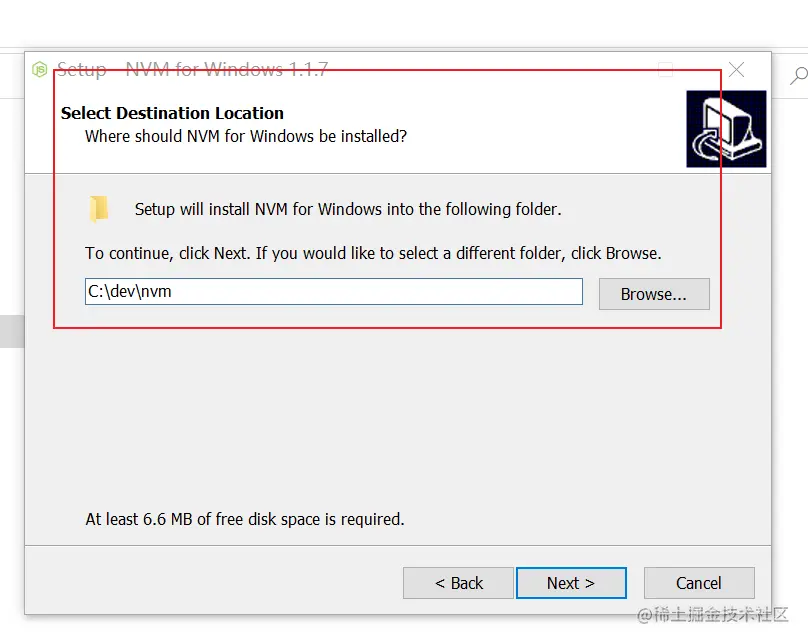Click the NVM Node.js title bar icon
The image size is (808, 643).
point(40,69)
